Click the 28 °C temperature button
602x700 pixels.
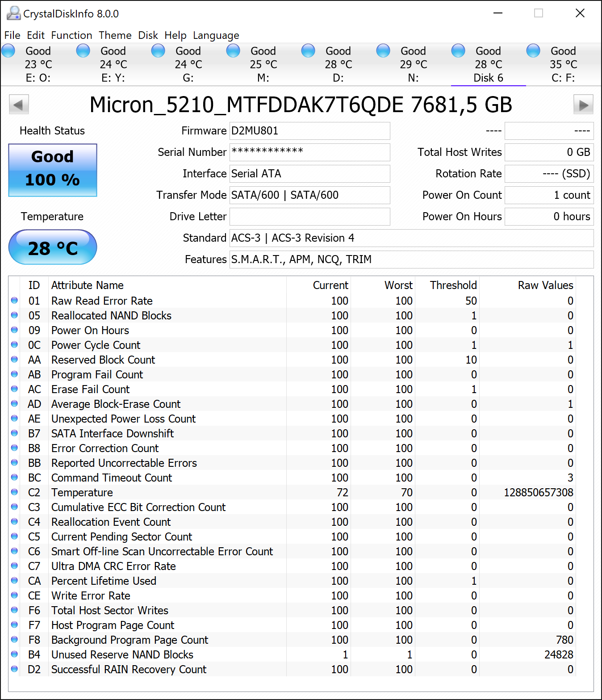coord(53,247)
